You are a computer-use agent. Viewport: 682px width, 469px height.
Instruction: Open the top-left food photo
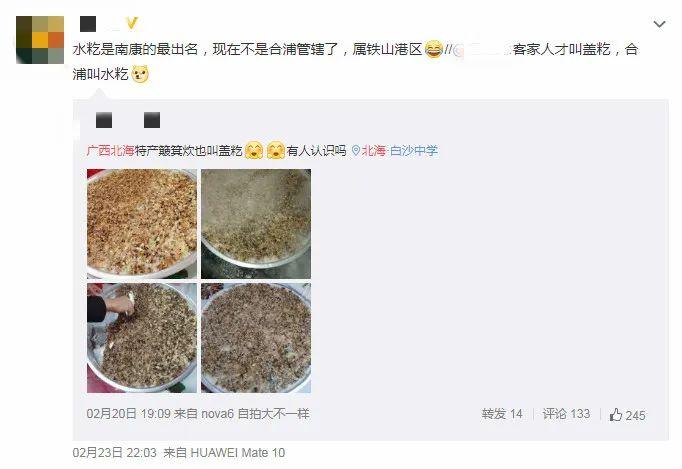(142, 224)
